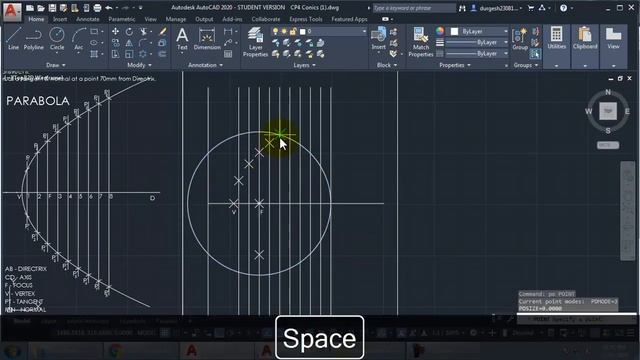Select the Offset tool in Modify panel

coord(162,53)
